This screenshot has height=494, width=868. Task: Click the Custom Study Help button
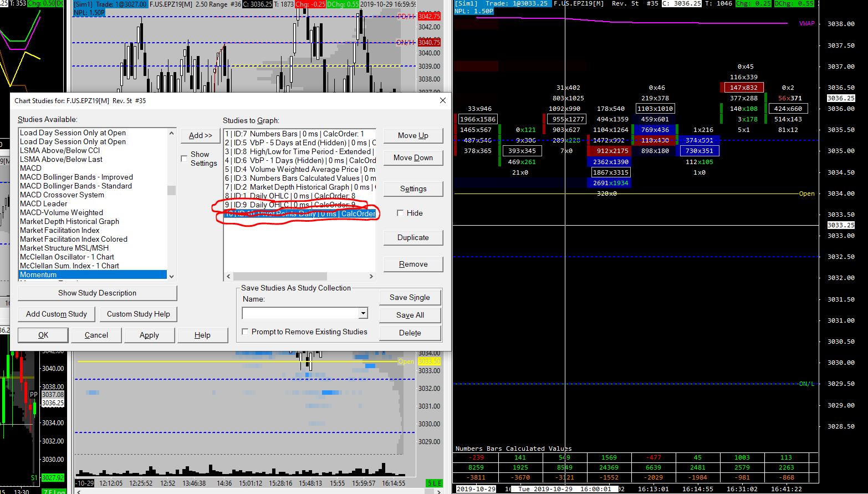pos(139,314)
